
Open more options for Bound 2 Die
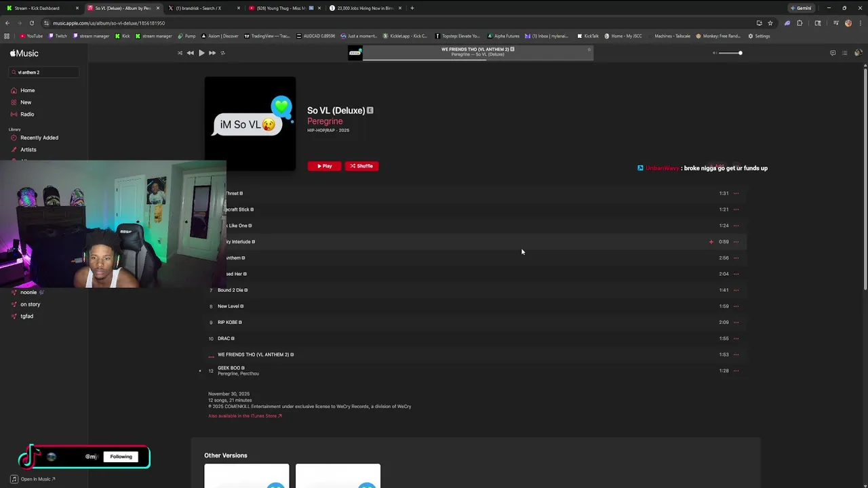pos(736,290)
